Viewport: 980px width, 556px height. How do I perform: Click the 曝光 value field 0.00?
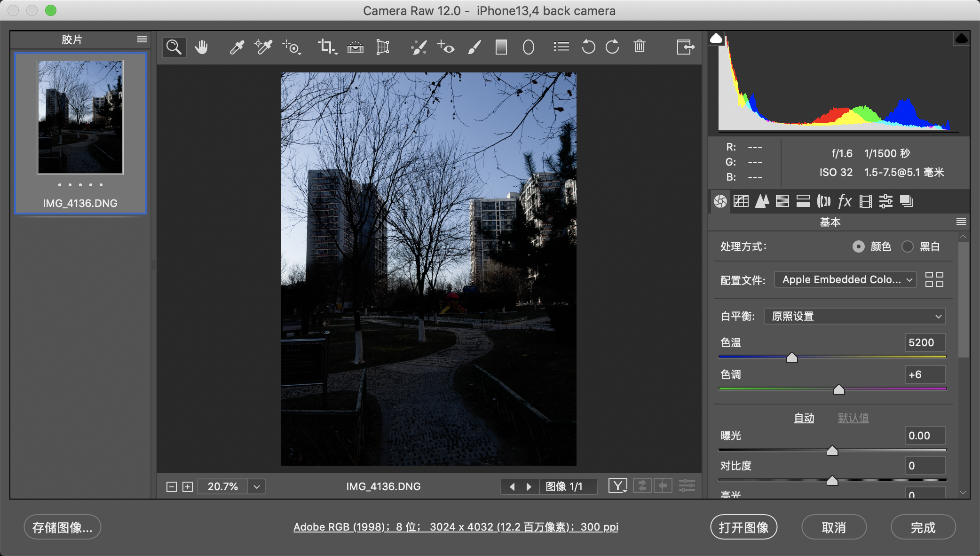point(925,436)
